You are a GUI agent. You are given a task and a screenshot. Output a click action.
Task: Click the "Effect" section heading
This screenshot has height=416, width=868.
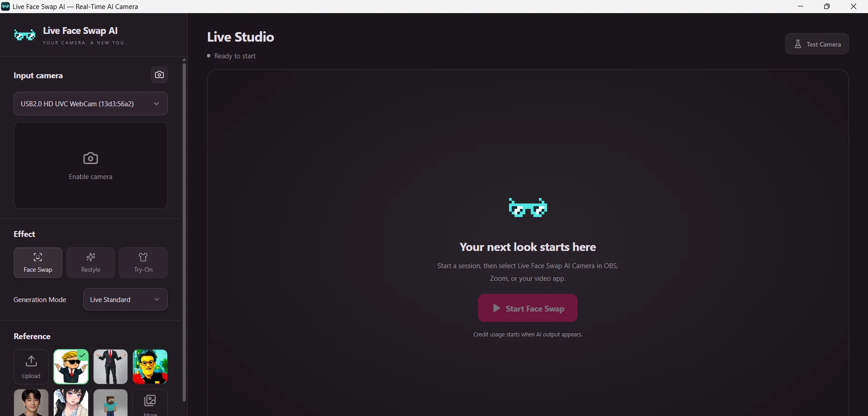[24, 234]
